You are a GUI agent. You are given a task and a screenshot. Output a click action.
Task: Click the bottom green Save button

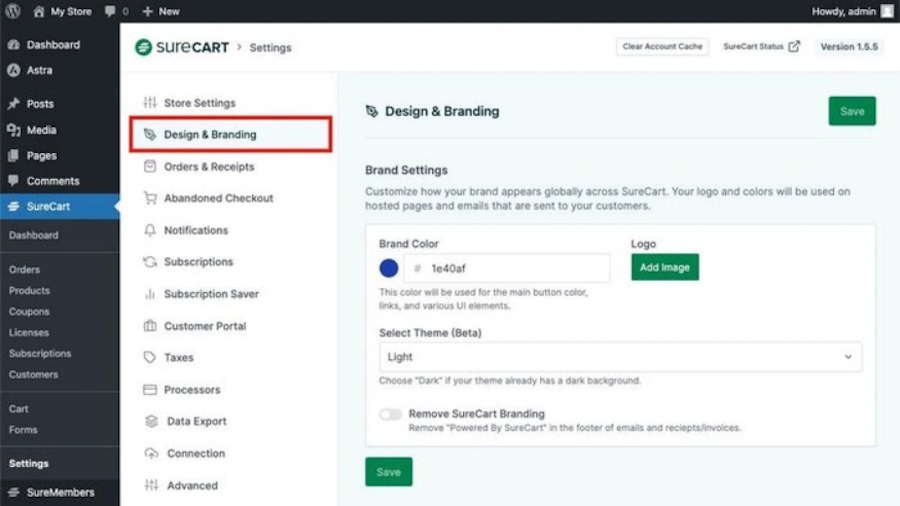click(389, 472)
